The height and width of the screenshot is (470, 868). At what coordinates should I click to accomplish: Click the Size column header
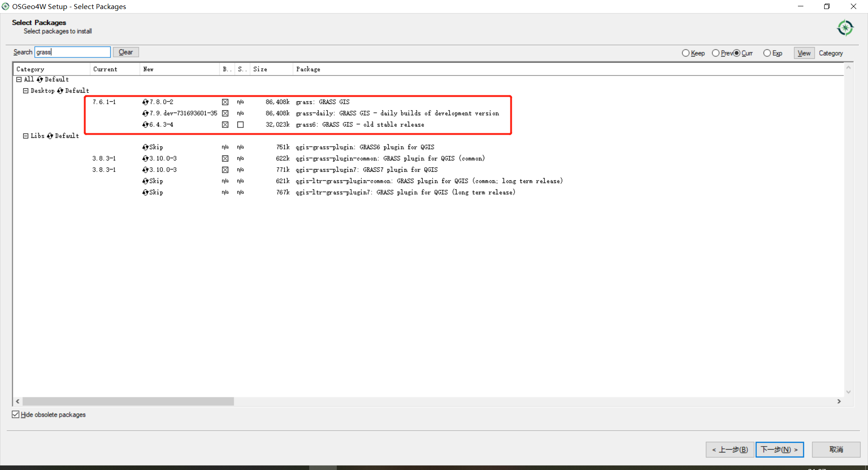[271, 69]
